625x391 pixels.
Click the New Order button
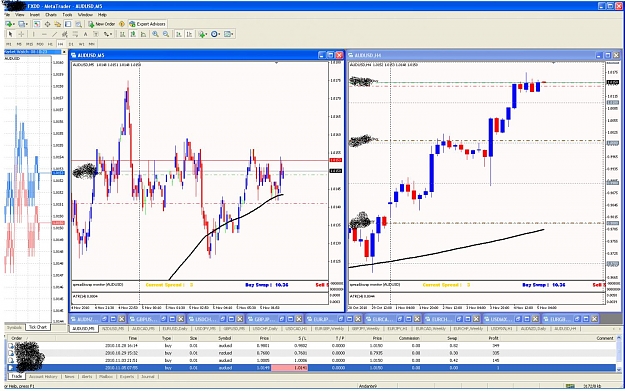tap(101, 24)
